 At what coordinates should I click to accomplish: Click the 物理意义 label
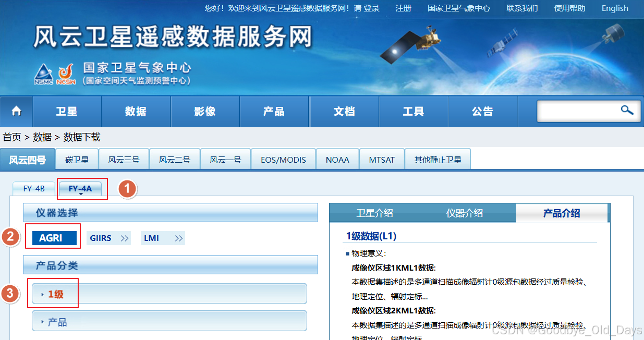(369, 253)
